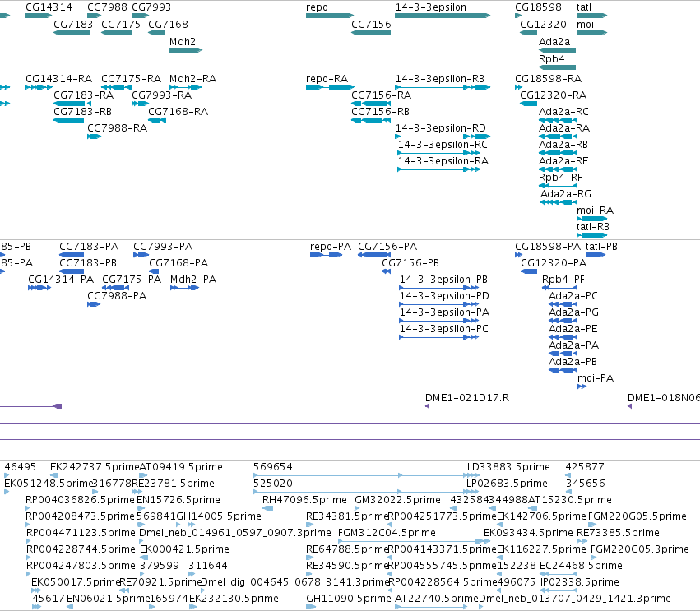This screenshot has width=700, height=611.
Task: Click the CG14314 gene label in top track
Action: (x=49, y=7)
